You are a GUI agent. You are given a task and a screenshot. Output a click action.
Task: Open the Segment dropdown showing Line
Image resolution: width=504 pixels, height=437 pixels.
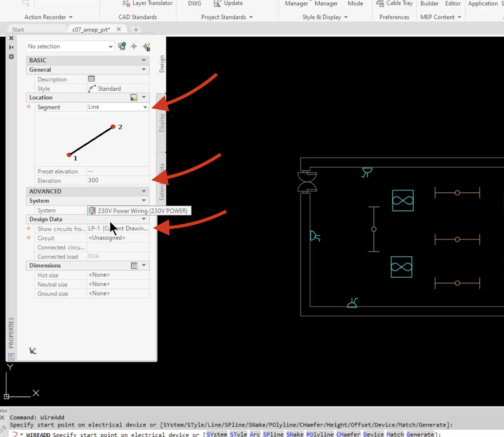click(x=145, y=107)
